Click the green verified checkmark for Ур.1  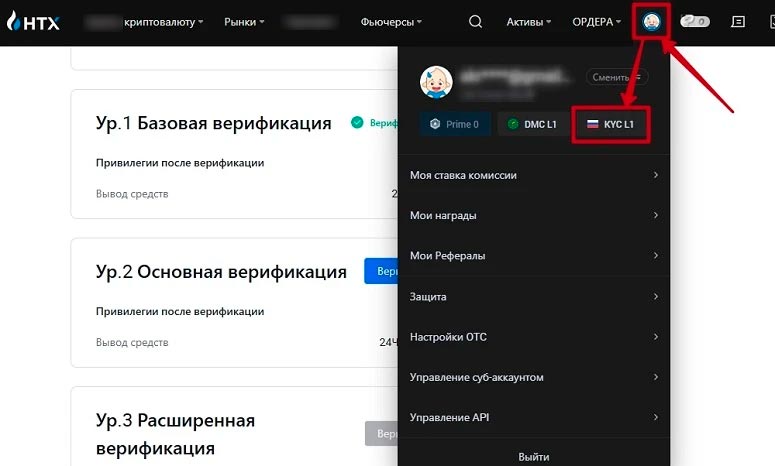(x=357, y=123)
